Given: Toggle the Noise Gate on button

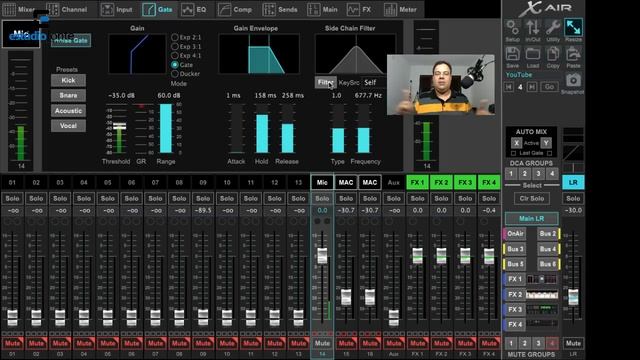Looking at the screenshot, I should point(71,40).
